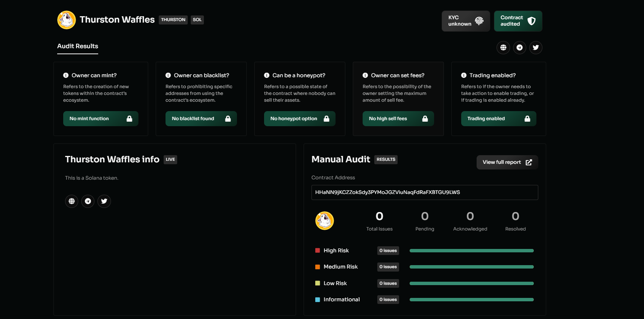
Task: Click the contract address field
Action: (424, 192)
